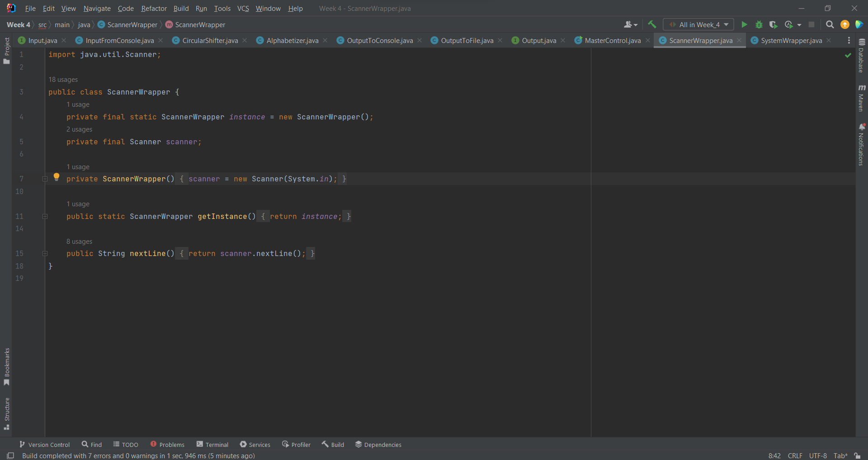This screenshot has width=868, height=460.
Task: Toggle tool window bars in status bar corner
Action: coord(10,455)
